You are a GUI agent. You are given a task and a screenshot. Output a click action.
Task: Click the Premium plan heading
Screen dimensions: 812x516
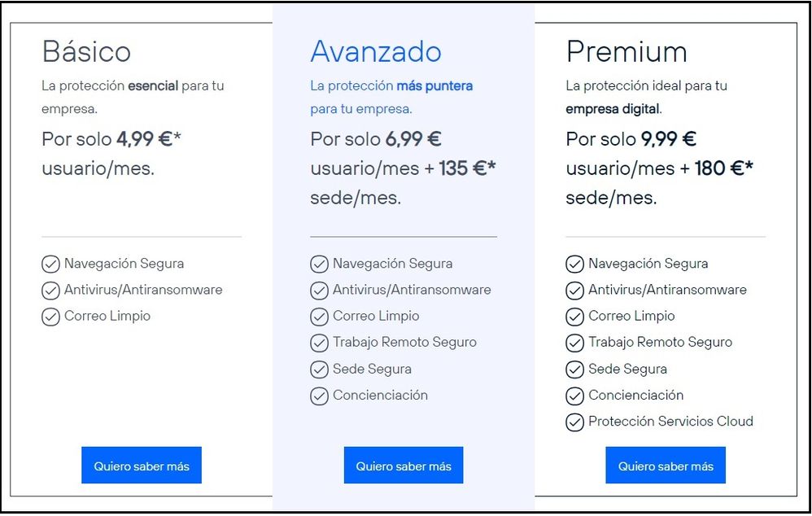627,51
